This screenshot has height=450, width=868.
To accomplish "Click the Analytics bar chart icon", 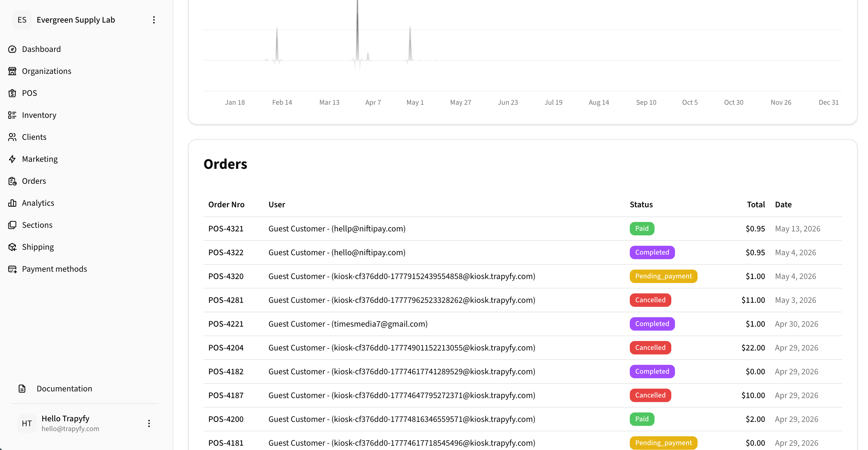I will [x=13, y=203].
